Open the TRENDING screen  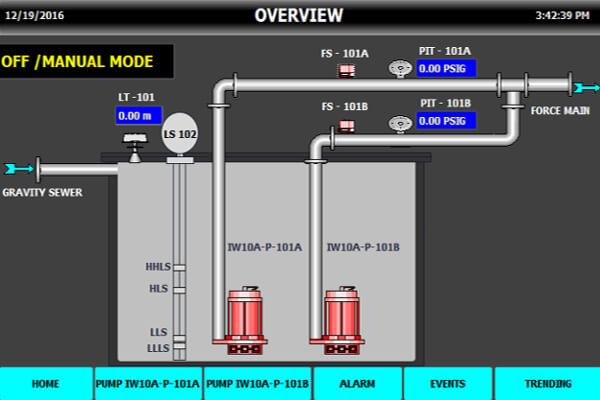[x=548, y=384]
